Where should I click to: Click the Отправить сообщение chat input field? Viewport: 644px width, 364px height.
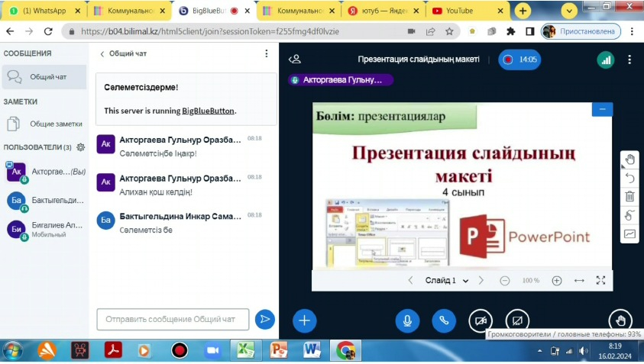click(x=173, y=319)
